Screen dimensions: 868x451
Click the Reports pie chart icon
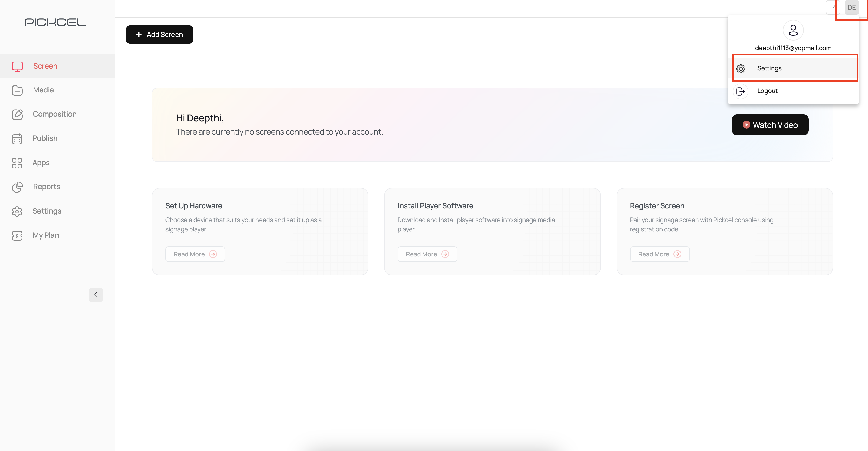click(17, 187)
